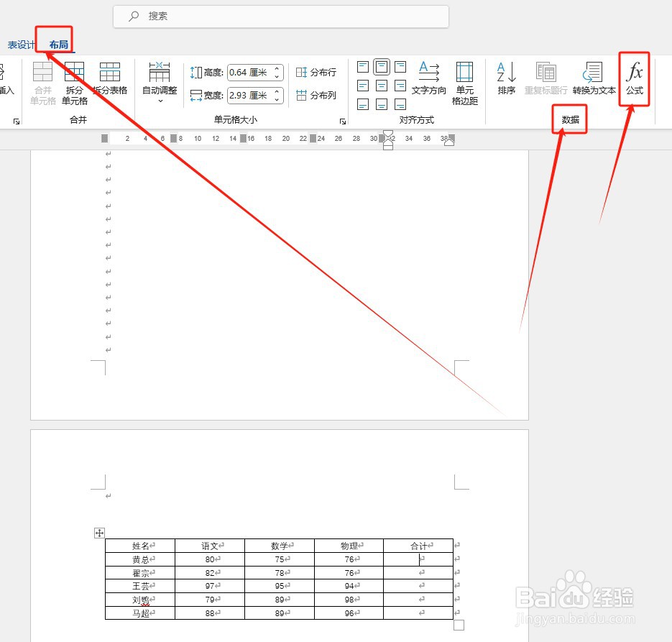Viewport: 672px width, 642px height.
Task: Switch to the 表设计 tab
Action: (x=20, y=43)
